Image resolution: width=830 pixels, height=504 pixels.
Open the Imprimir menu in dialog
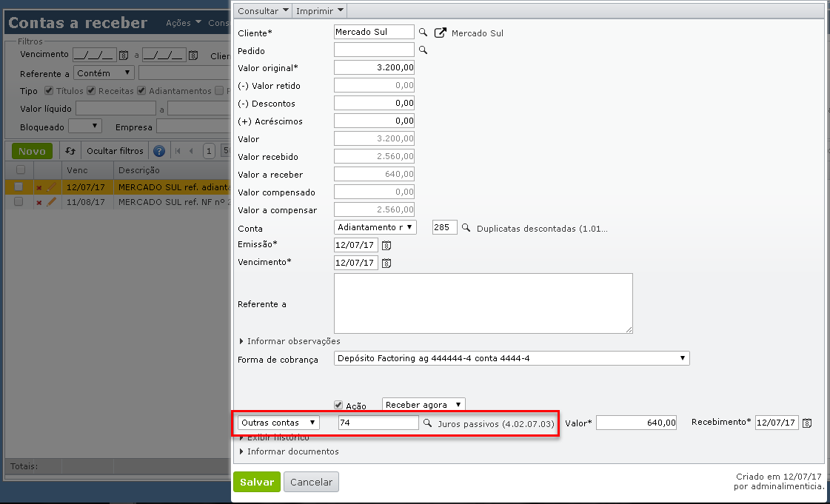(320, 11)
